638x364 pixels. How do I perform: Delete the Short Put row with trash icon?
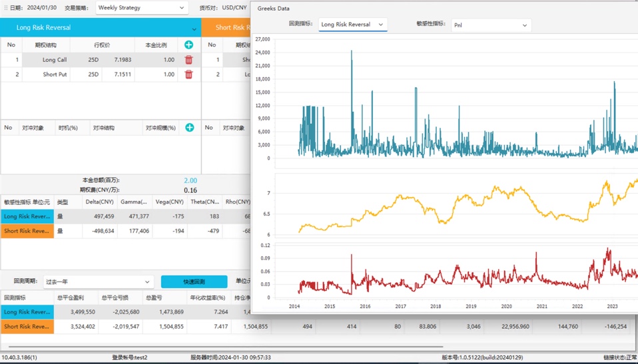click(x=188, y=75)
